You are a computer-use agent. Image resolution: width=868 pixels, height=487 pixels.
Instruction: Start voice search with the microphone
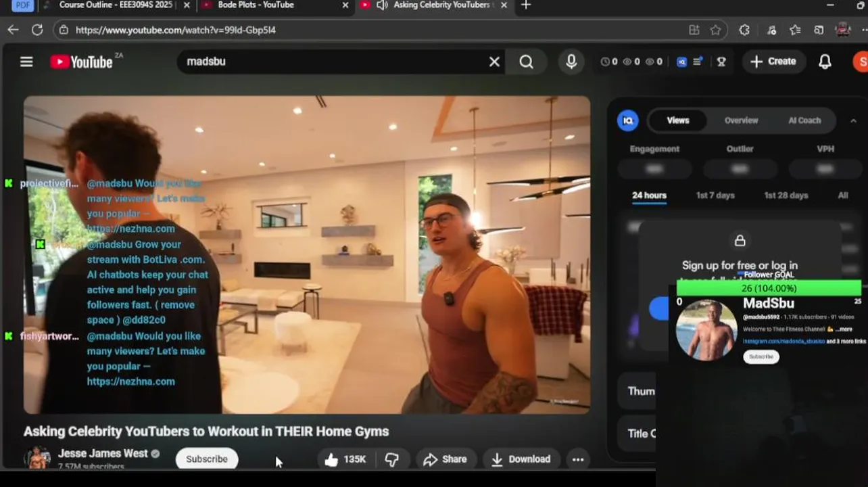571,62
